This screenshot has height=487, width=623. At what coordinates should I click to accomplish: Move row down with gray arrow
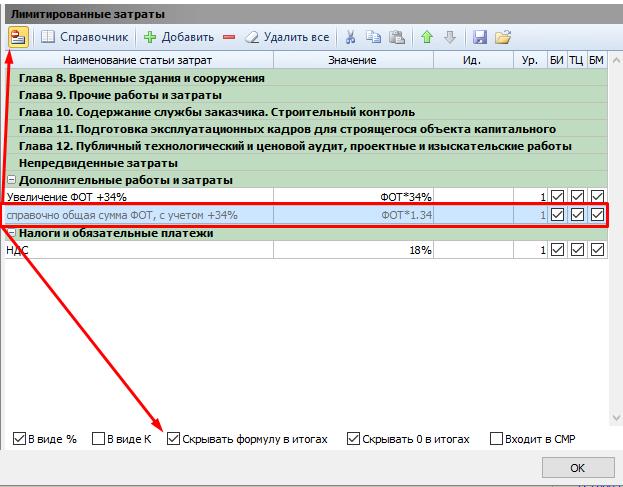(449, 37)
